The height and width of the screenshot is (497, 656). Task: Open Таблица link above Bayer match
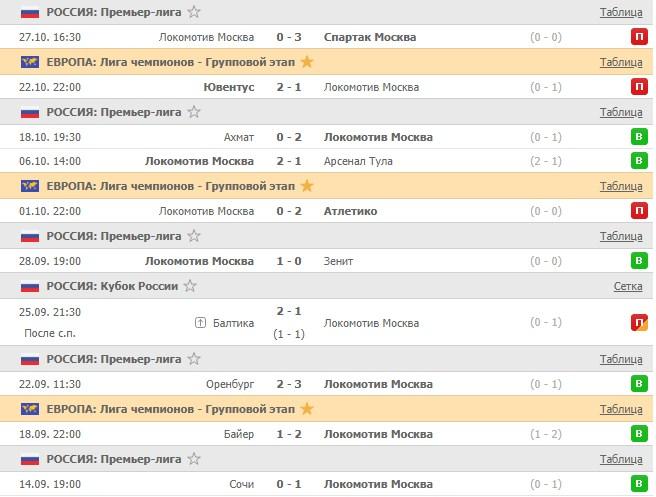(621, 409)
